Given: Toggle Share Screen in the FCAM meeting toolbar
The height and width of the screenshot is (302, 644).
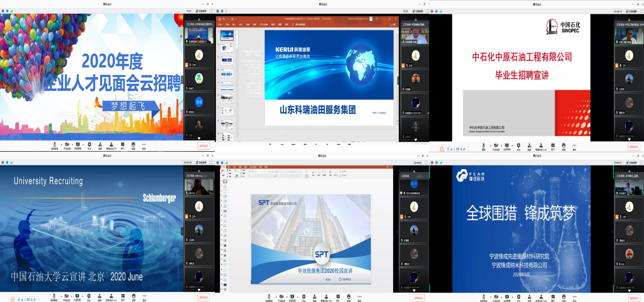Looking at the screenshot, I should click(x=507, y=296).
